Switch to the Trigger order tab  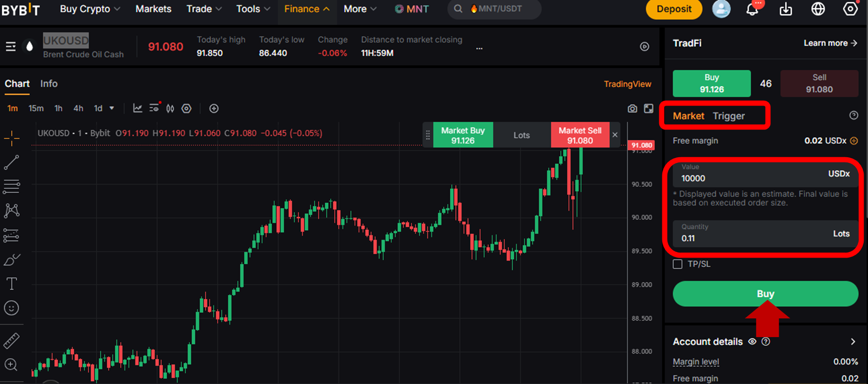pyautogui.click(x=729, y=116)
